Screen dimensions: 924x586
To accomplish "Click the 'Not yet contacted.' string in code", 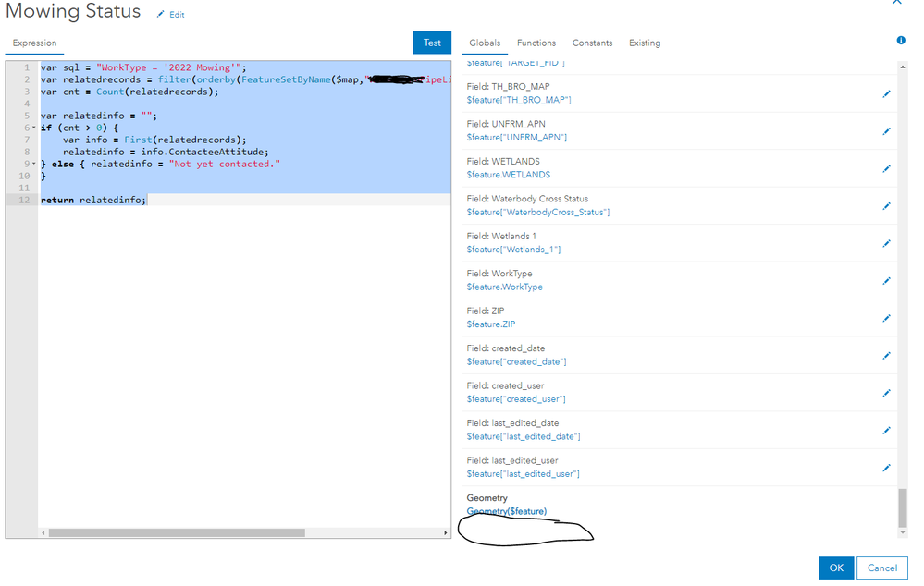I will coord(225,164).
